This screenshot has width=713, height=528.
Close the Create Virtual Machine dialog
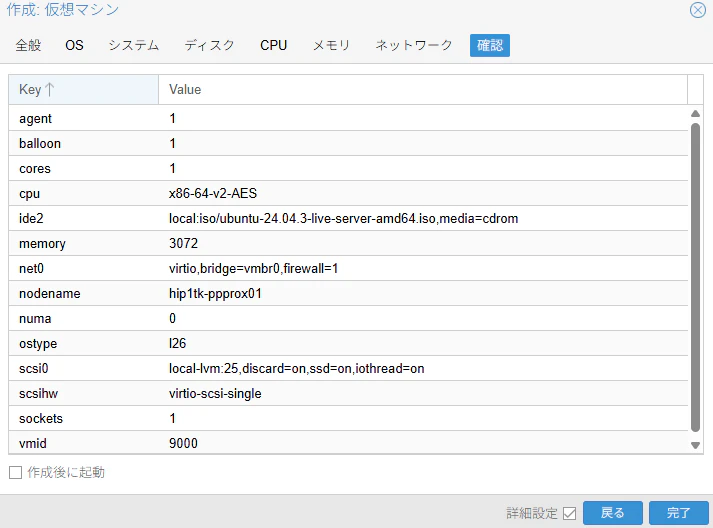tap(698, 10)
